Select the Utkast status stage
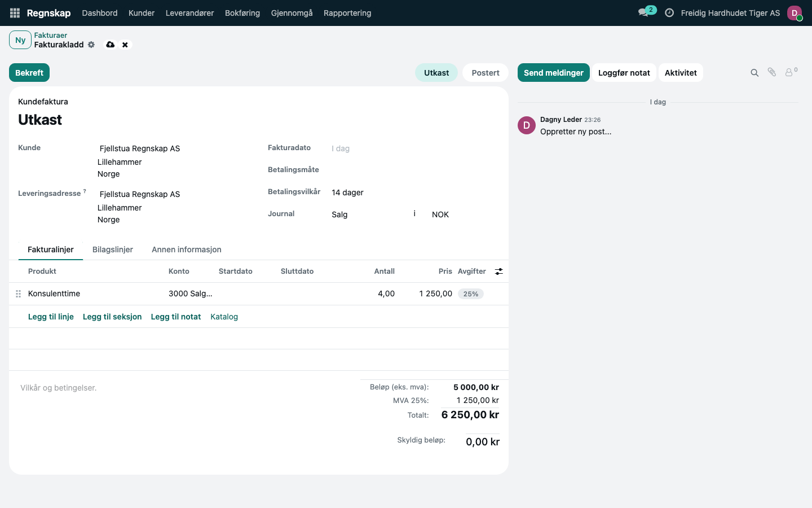Image resolution: width=812 pixels, height=508 pixels. (x=436, y=73)
